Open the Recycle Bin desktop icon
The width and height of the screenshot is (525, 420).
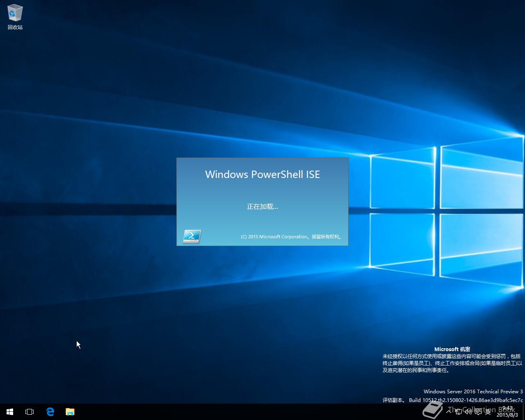pyautogui.click(x=15, y=17)
